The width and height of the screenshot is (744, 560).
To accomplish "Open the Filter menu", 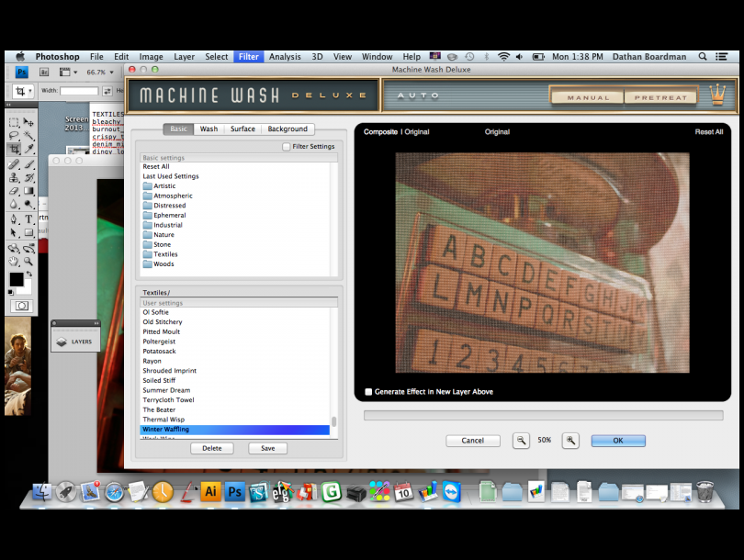I will pos(249,56).
